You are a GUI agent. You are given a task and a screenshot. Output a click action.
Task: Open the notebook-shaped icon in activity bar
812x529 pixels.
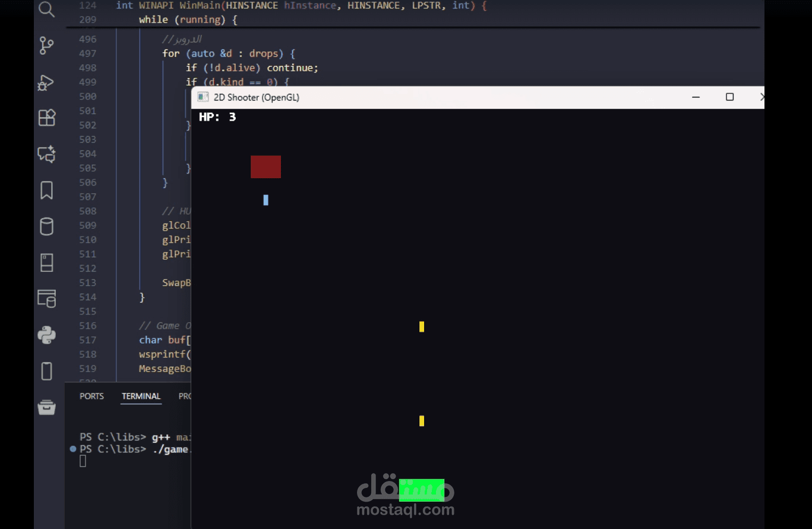tap(46, 263)
